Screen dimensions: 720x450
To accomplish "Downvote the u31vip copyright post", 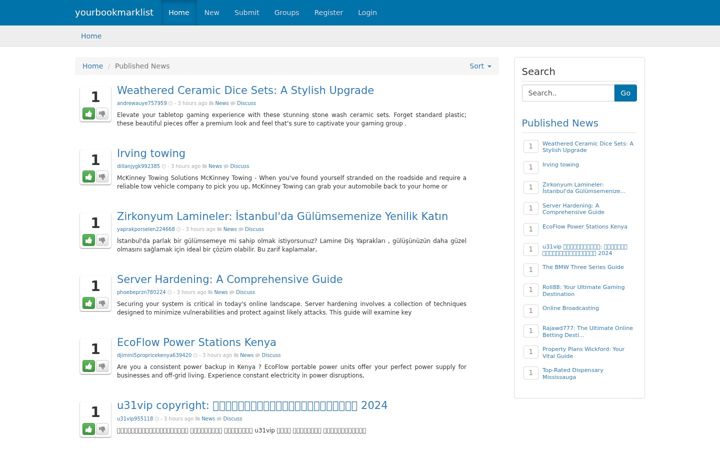I will pos(102,429).
